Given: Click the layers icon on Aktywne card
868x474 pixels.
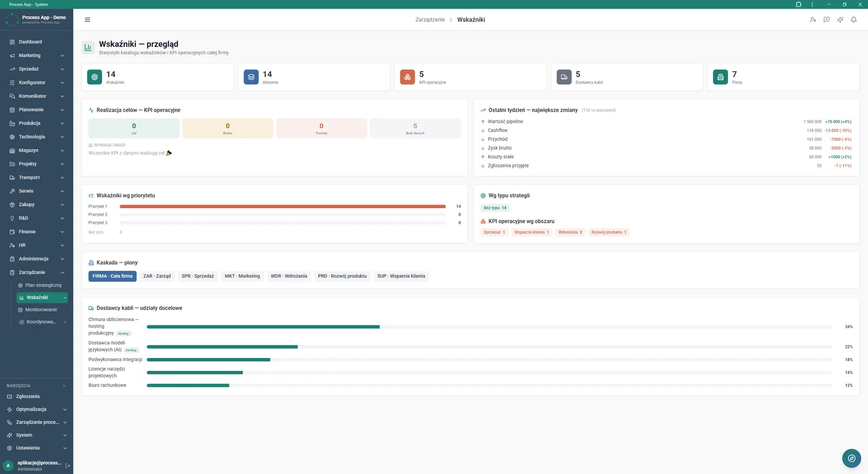Looking at the screenshot, I should (251, 77).
